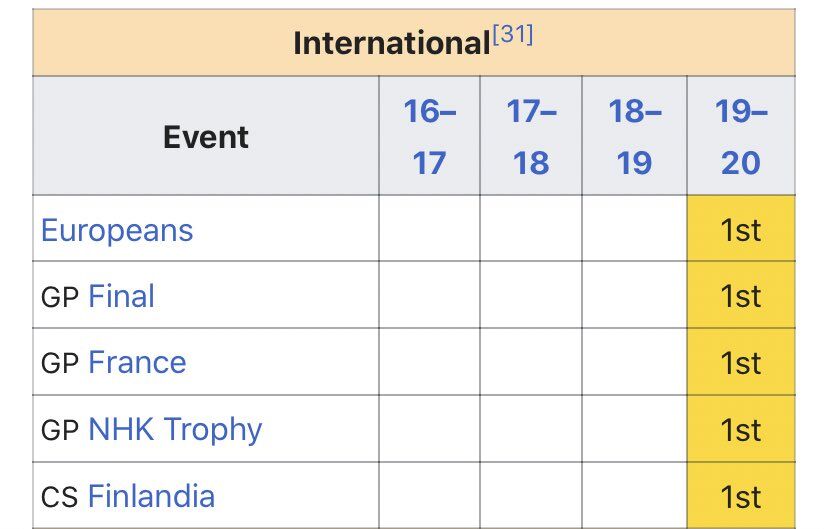Screen dimensions: 827x529
Task: Follow the France Grand Prix link
Action: [137, 362]
